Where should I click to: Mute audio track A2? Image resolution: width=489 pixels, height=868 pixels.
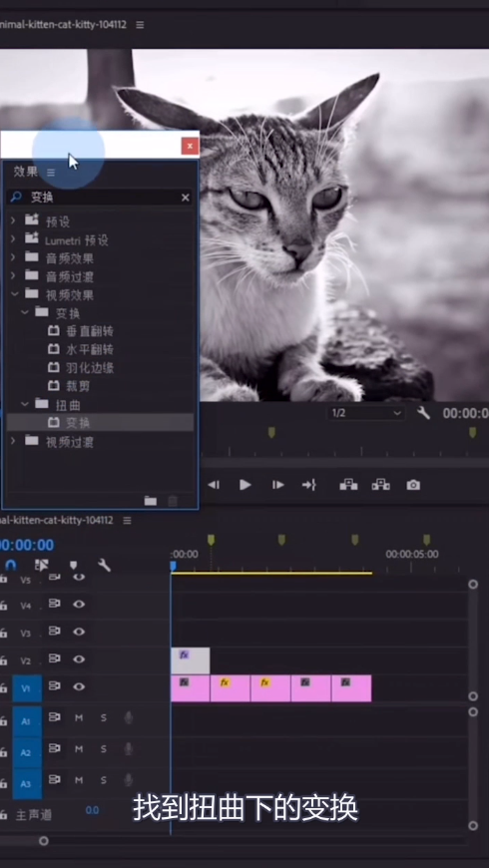click(x=79, y=749)
